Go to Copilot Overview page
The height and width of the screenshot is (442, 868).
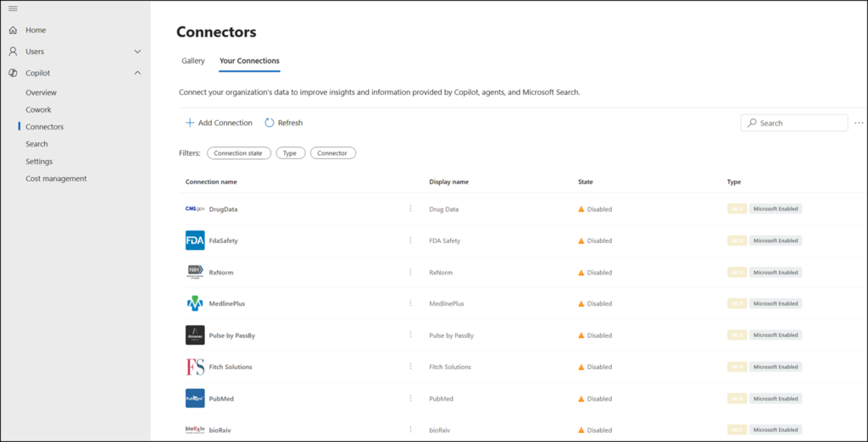[41, 92]
